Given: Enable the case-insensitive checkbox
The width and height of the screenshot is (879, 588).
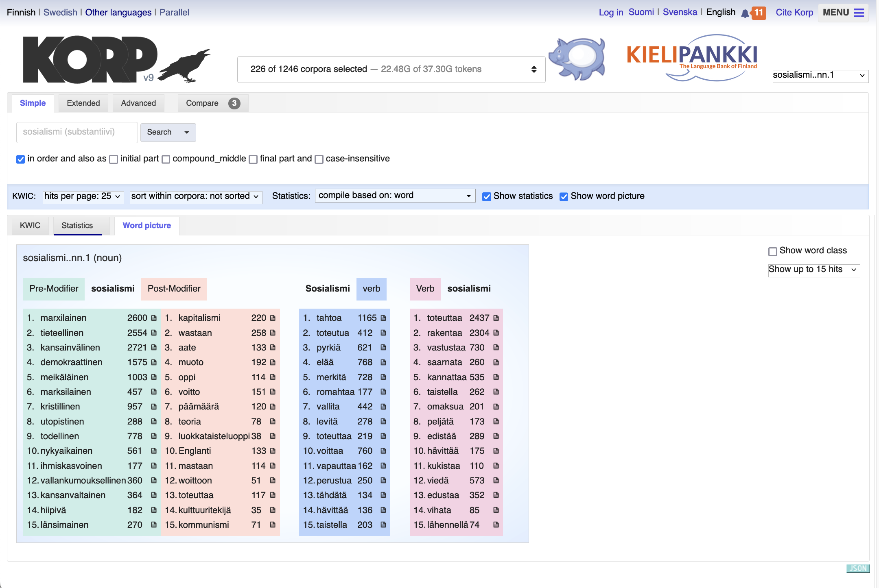Looking at the screenshot, I should tap(319, 159).
